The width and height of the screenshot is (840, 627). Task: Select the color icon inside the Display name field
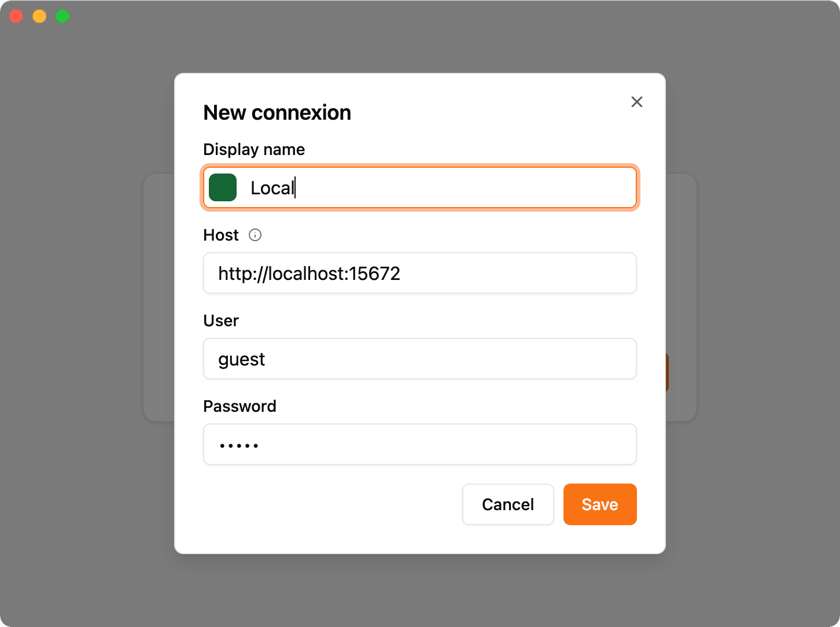(223, 187)
